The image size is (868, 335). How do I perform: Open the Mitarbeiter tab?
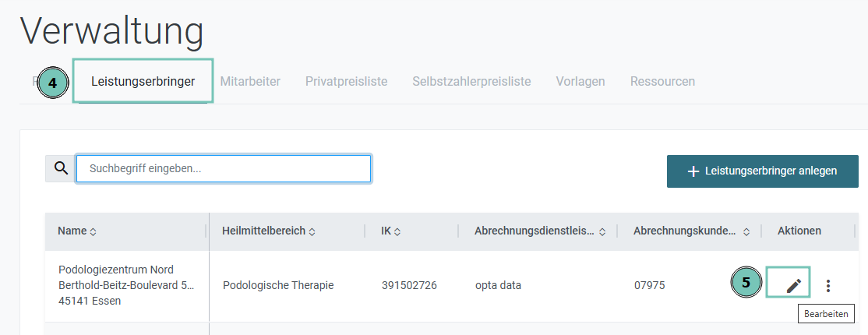[250, 81]
